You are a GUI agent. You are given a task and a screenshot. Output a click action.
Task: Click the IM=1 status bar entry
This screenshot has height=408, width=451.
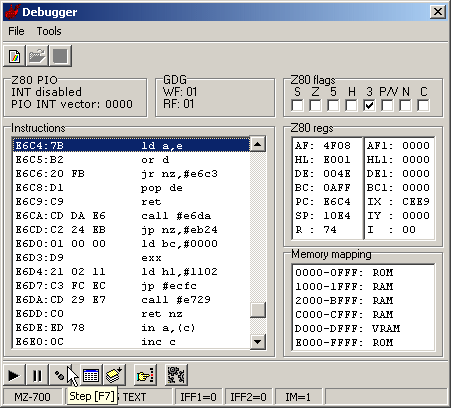(298, 397)
